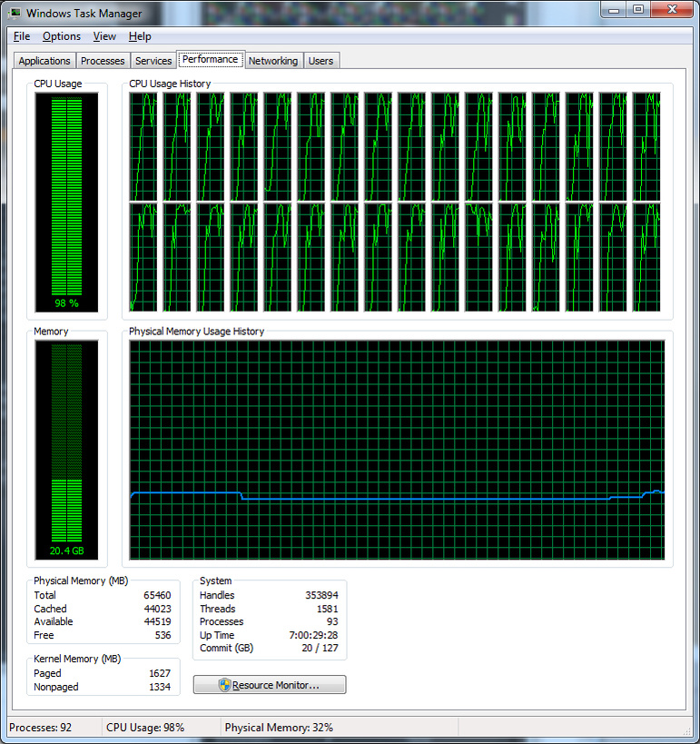Click the Physical Memory Usage History graph
The height and width of the screenshot is (744, 700).
click(x=397, y=450)
